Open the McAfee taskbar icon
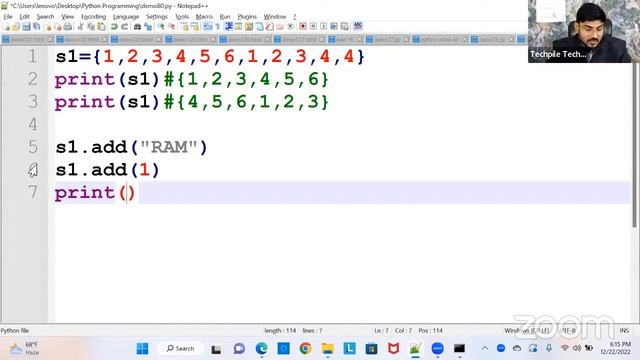Viewport: 640px width, 360px height. pyautogui.click(x=393, y=349)
